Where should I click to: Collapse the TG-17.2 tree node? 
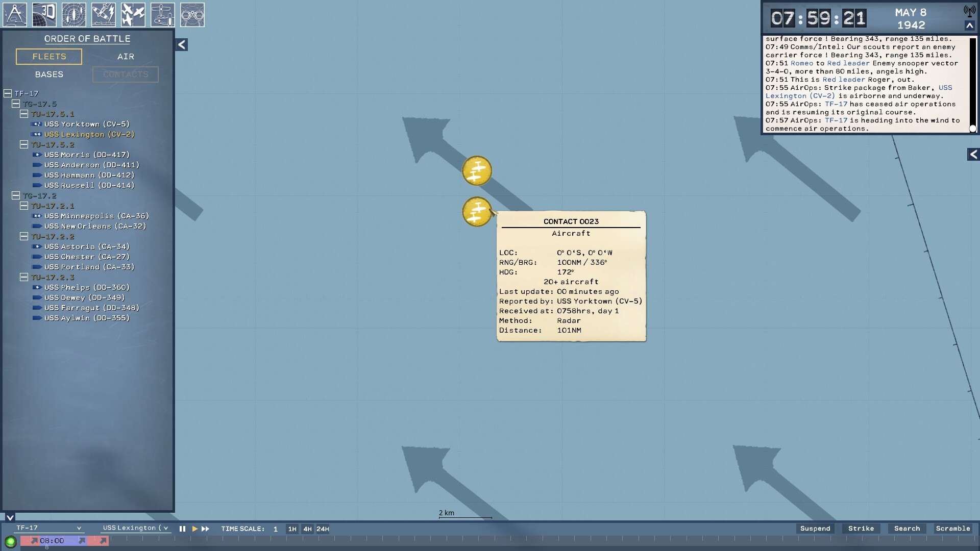pos(16,195)
